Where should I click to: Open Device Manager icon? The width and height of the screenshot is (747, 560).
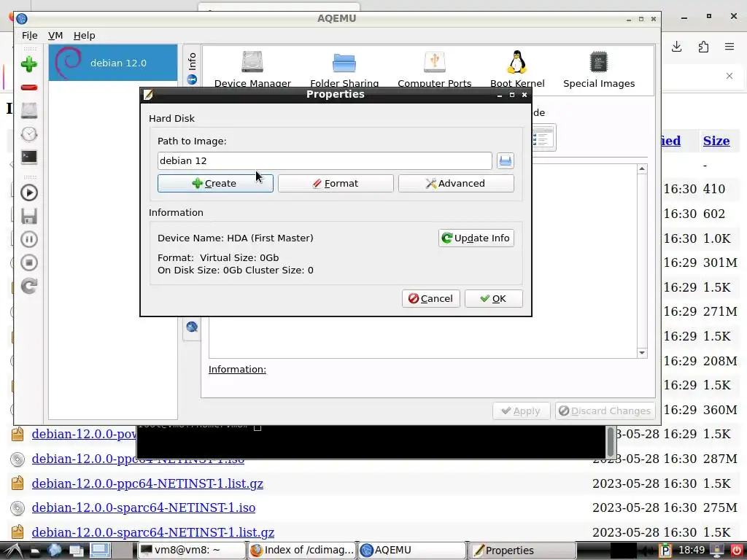(252, 69)
